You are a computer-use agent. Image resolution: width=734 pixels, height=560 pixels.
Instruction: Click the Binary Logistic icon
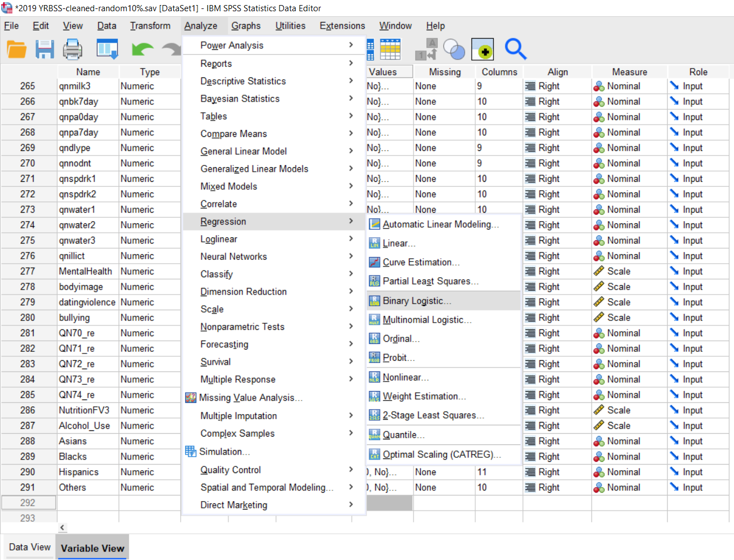pos(374,301)
